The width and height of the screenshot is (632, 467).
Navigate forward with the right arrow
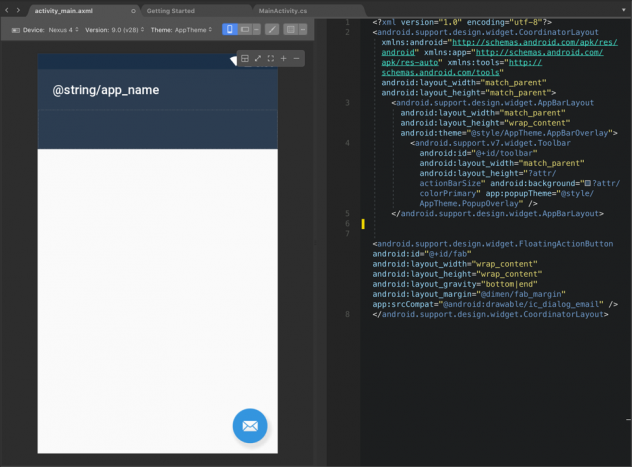coord(18,9)
